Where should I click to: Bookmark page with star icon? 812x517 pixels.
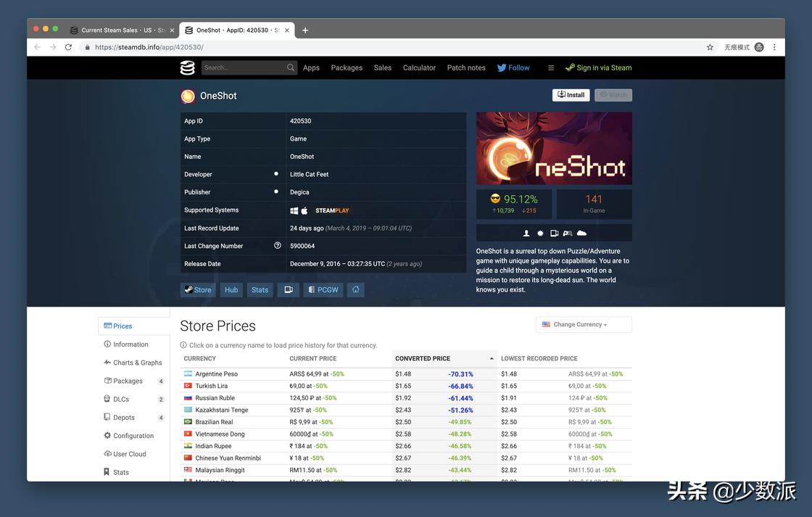pyautogui.click(x=710, y=47)
